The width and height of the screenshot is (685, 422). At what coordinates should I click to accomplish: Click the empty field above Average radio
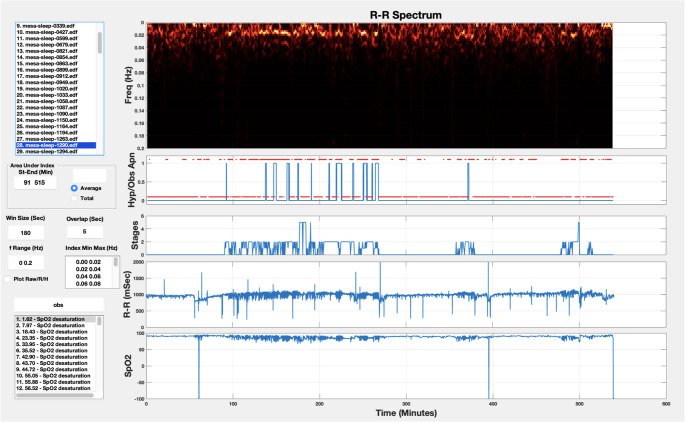click(x=89, y=176)
